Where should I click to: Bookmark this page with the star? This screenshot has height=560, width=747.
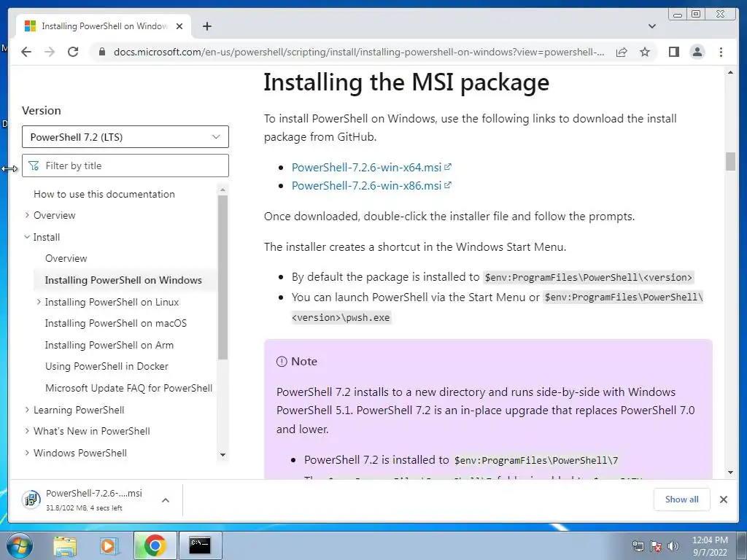point(645,52)
